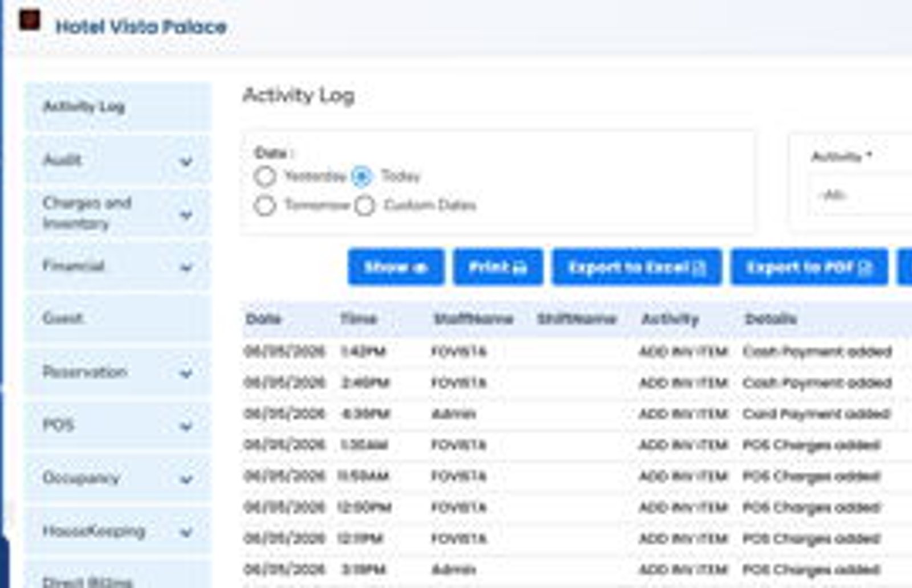The image size is (912, 588).
Task: Sort by the Time column header
Action: pyautogui.click(x=359, y=319)
